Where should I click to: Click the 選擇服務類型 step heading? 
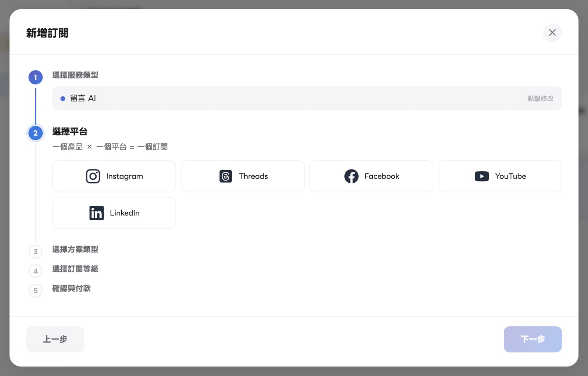(75, 75)
